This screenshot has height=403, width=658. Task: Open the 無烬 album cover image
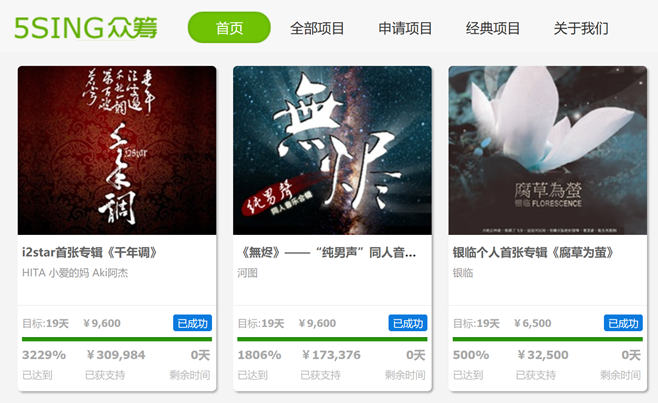[332, 150]
